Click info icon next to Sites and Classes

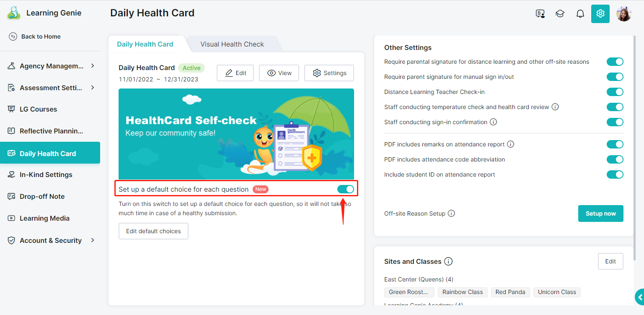448,262
